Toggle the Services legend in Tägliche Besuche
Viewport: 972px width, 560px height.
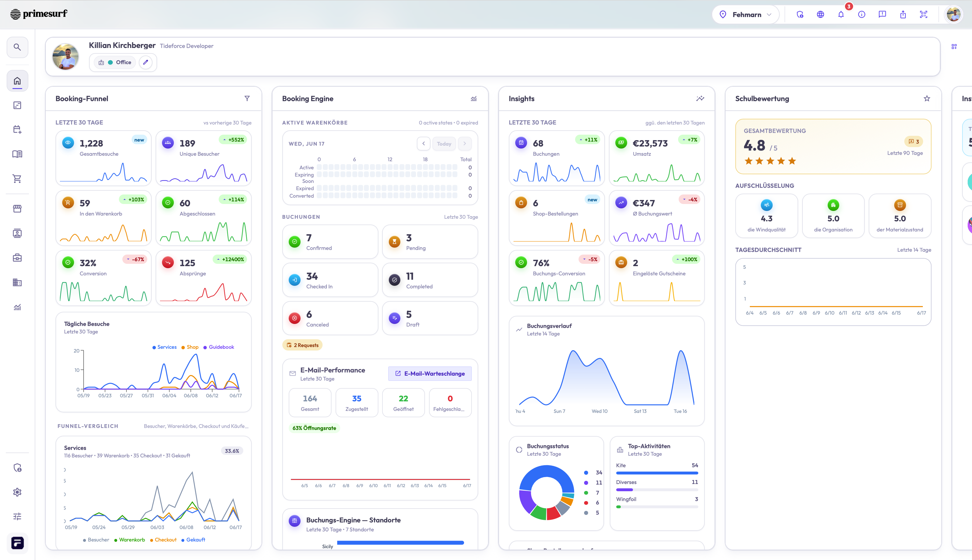tap(164, 347)
